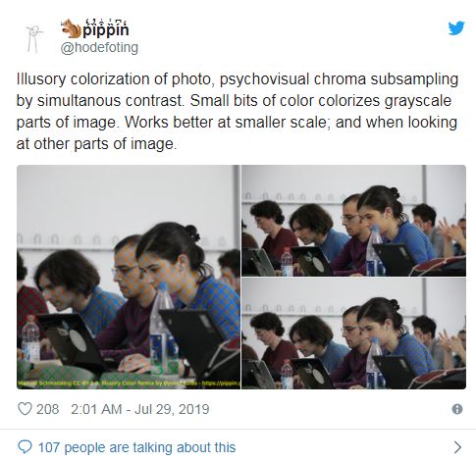Screen dimensions: 476x462
Task: Click the yellow photo credit caption
Action: [x=129, y=383]
